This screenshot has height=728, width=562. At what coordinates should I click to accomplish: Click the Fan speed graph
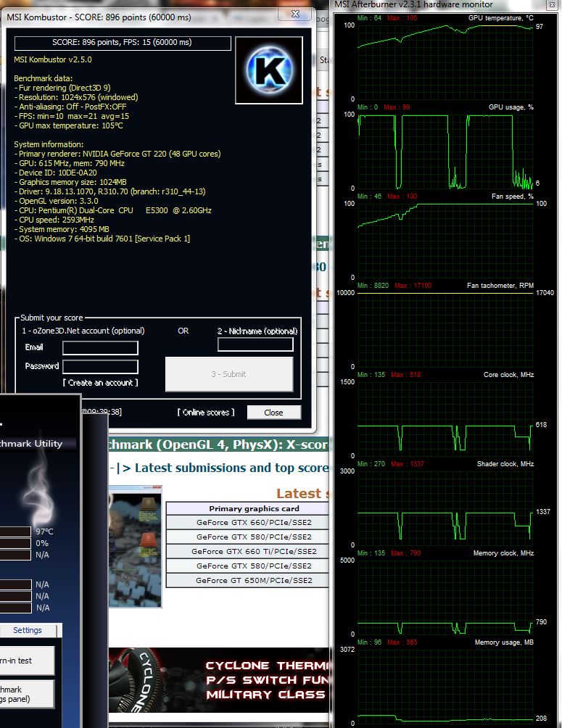pyautogui.click(x=445, y=239)
